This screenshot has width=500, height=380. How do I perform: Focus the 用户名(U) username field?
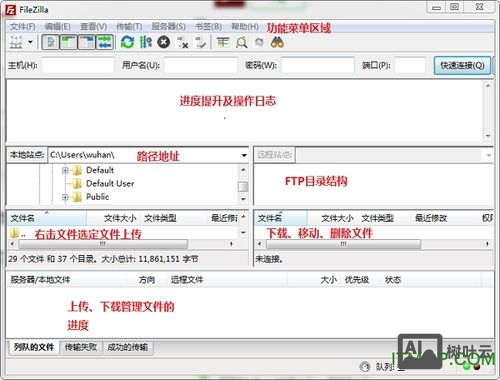201,65
